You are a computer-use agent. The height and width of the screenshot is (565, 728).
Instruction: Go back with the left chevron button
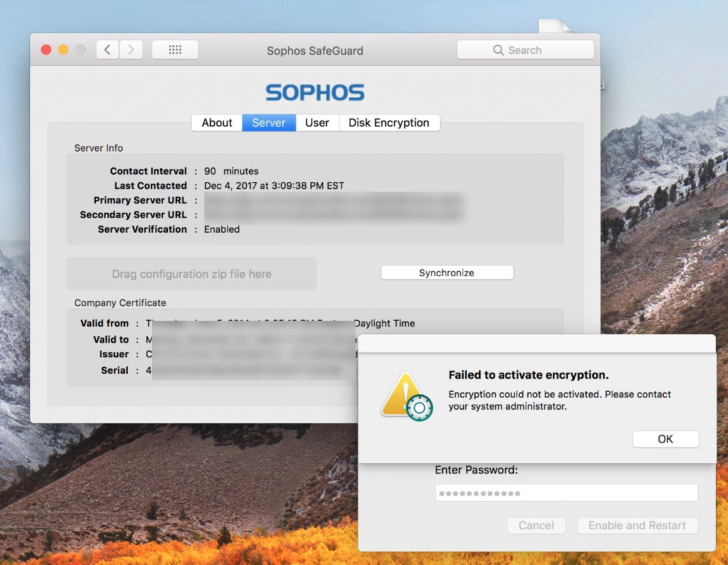[107, 50]
